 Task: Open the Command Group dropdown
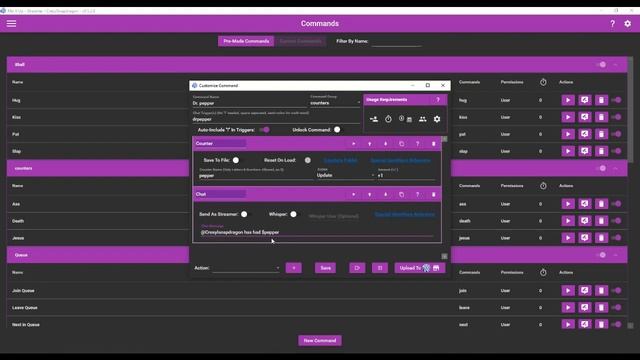coord(335,103)
